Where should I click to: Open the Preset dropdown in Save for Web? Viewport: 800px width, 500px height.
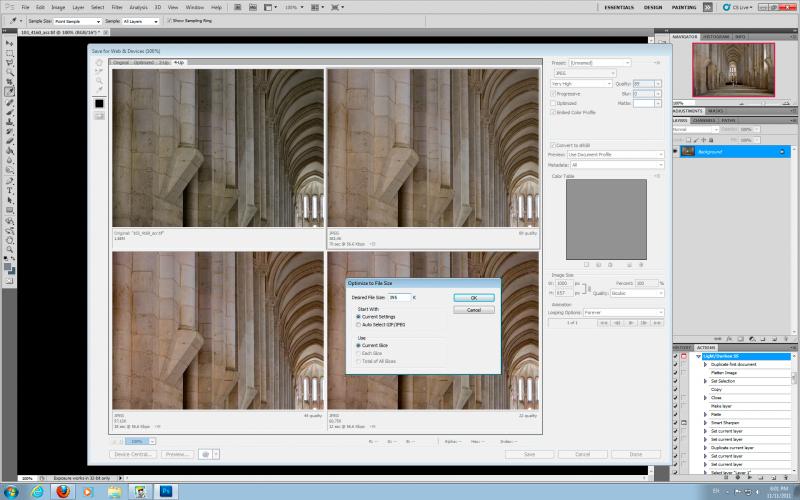coord(600,63)
